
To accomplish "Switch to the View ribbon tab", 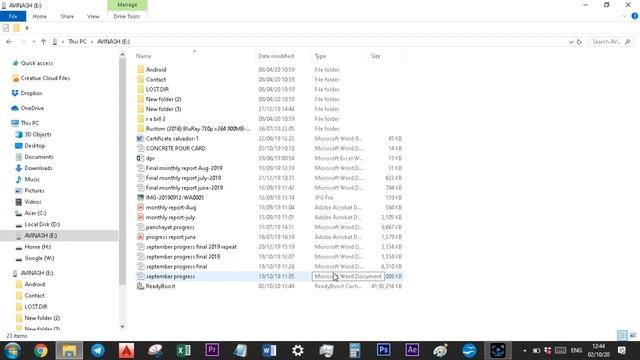I will [x=93, y=16].
